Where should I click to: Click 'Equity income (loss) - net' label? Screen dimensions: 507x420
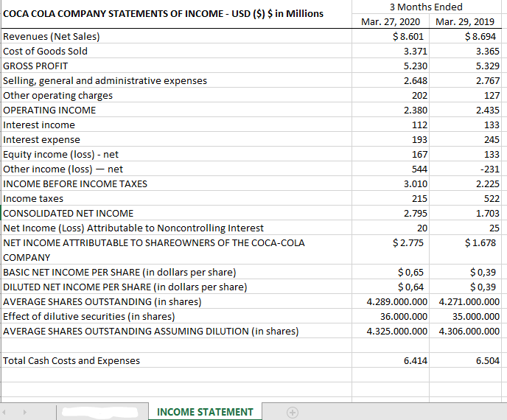60,155
